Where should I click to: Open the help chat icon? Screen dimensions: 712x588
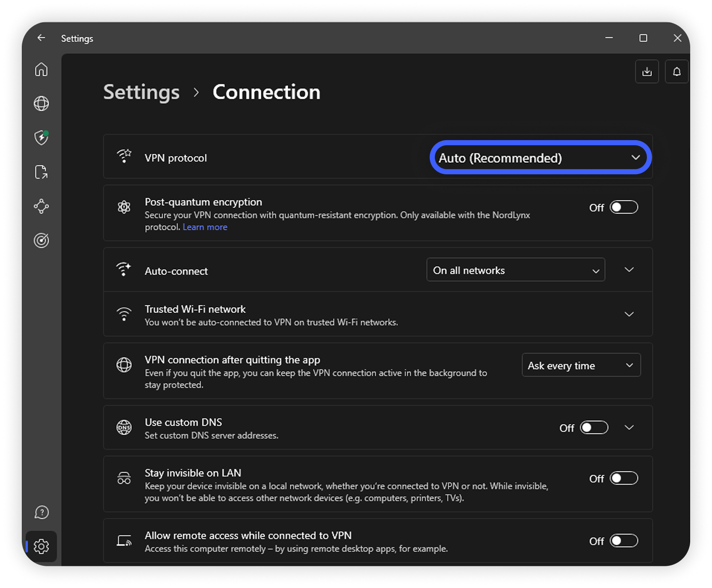[x=41, y=512]
